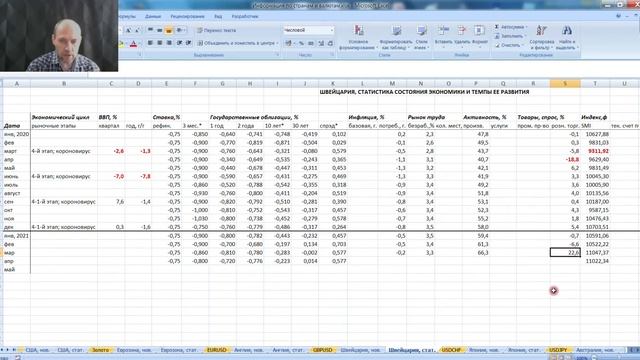Image resolution: width=640 pixels, height=360 pixels.
Task: Open the Data (Данные) ribbon tab
Action: pos(153,16)
